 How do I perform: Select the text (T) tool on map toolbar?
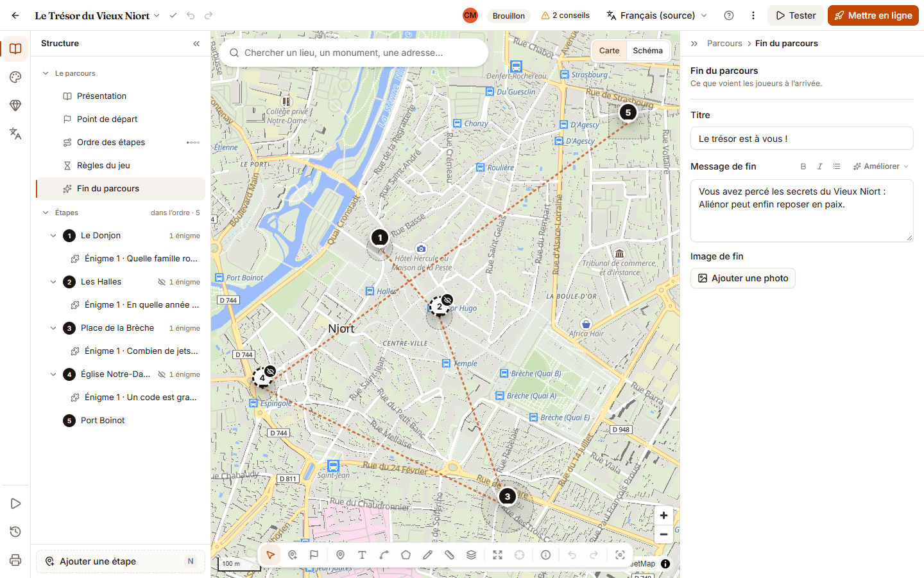tap(363, 555)
